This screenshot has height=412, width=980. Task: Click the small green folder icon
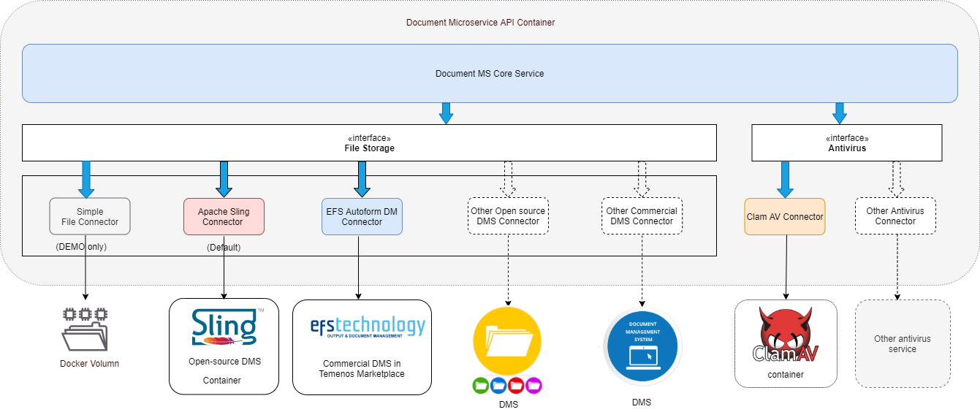coord(481,385)
